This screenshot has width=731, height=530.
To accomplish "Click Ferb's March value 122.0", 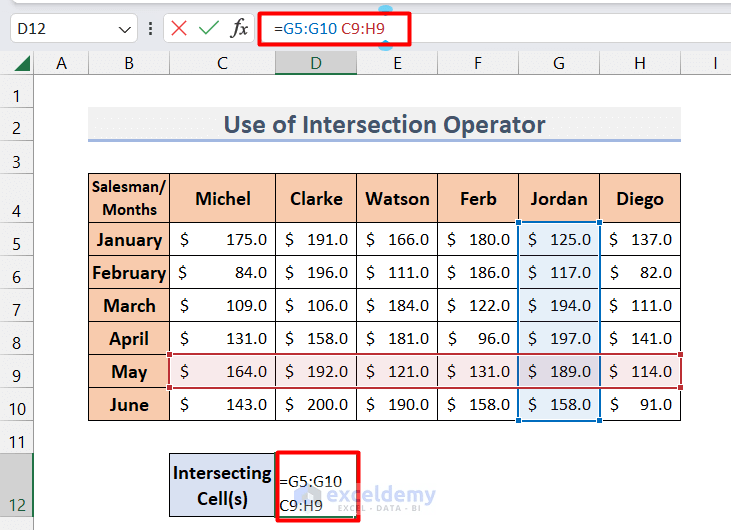I will click(x=478, y=306).
